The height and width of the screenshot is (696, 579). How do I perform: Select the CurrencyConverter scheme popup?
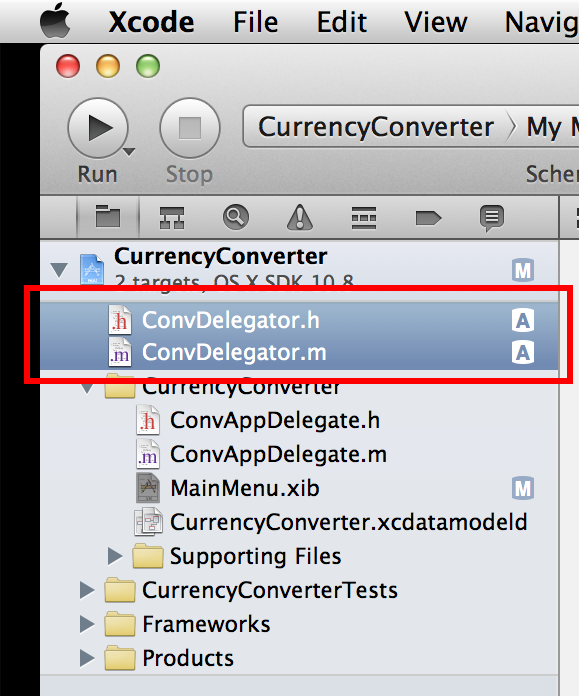coord(376,127)
